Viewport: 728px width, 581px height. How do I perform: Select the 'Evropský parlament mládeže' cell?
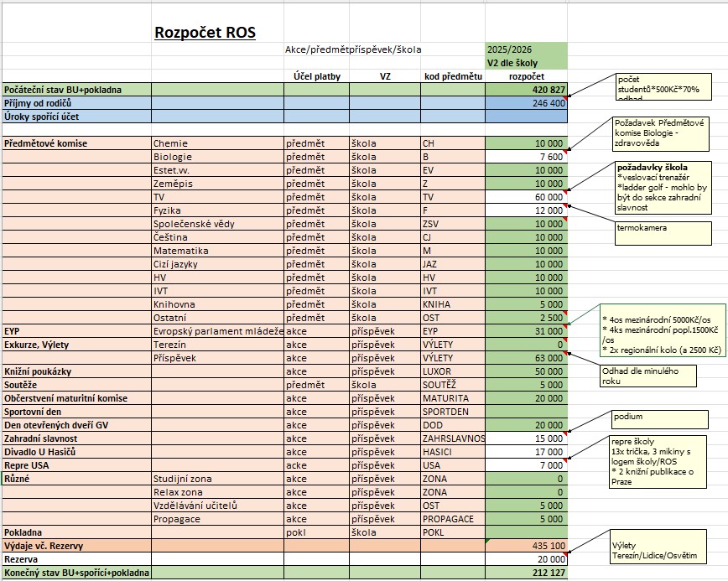217,331
